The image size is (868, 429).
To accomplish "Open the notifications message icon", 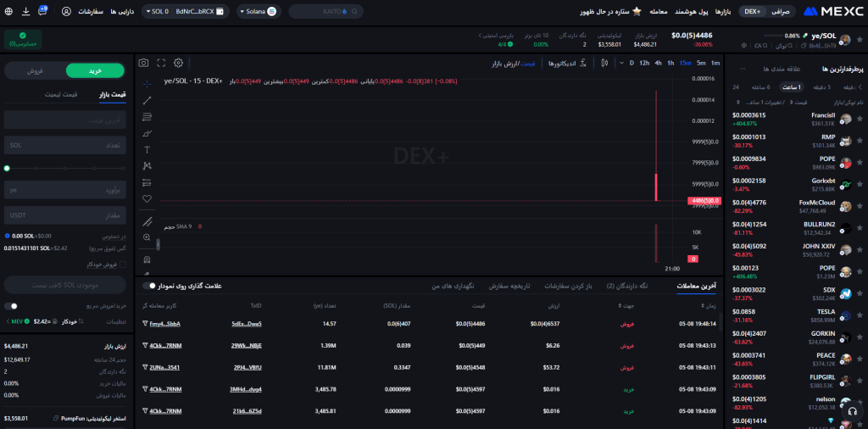I will 42,11.
